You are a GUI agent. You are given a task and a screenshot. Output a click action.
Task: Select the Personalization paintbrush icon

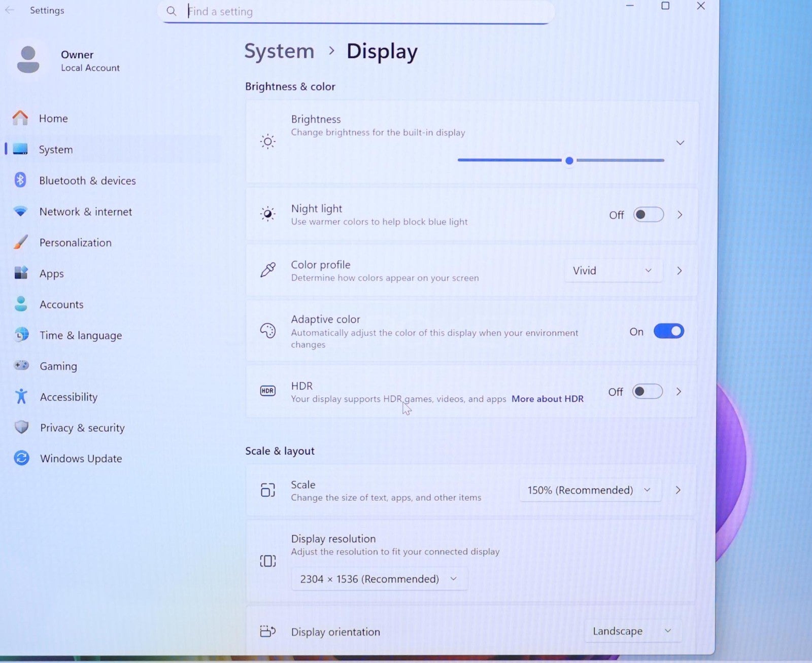coord(20,242)
